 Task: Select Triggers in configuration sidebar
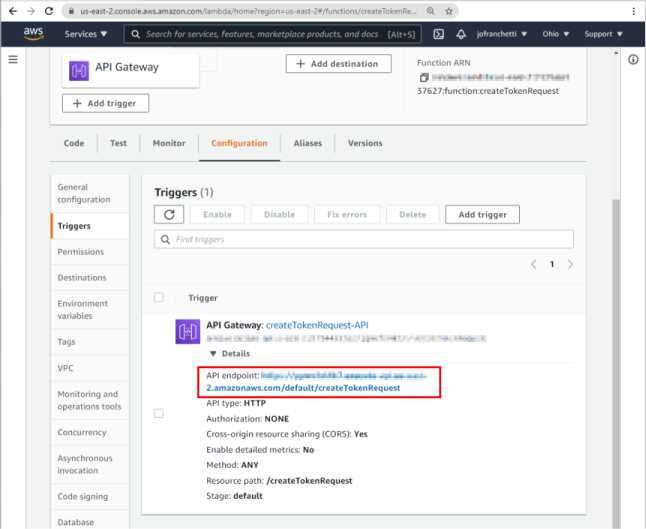[90, 226]
